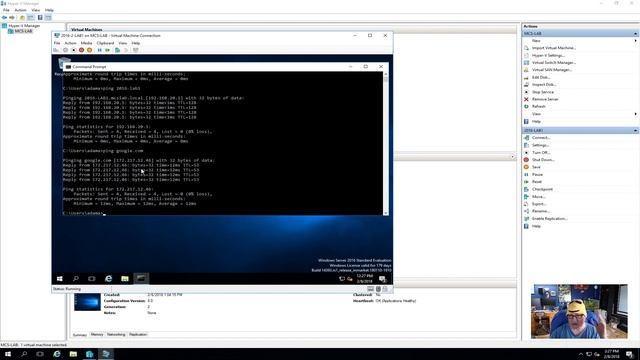Toggle Show/Hide Action Pane toolbar icon
The width and height of the screenshot is (640, 360).
[48, 18]
